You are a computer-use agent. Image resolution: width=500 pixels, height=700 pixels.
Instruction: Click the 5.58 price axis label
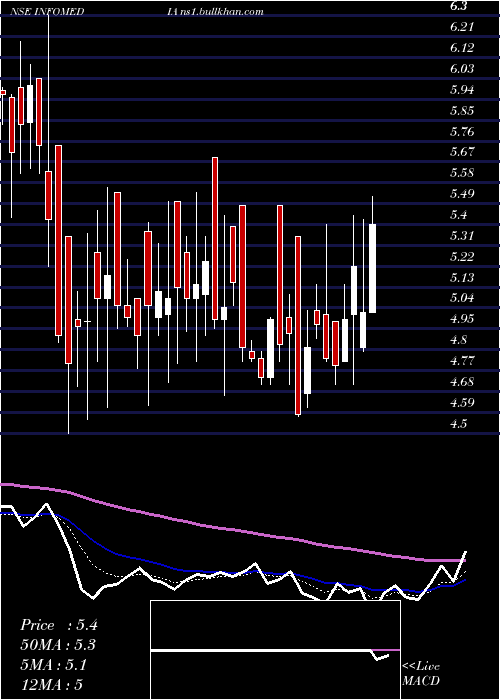[x=462, y=174]
